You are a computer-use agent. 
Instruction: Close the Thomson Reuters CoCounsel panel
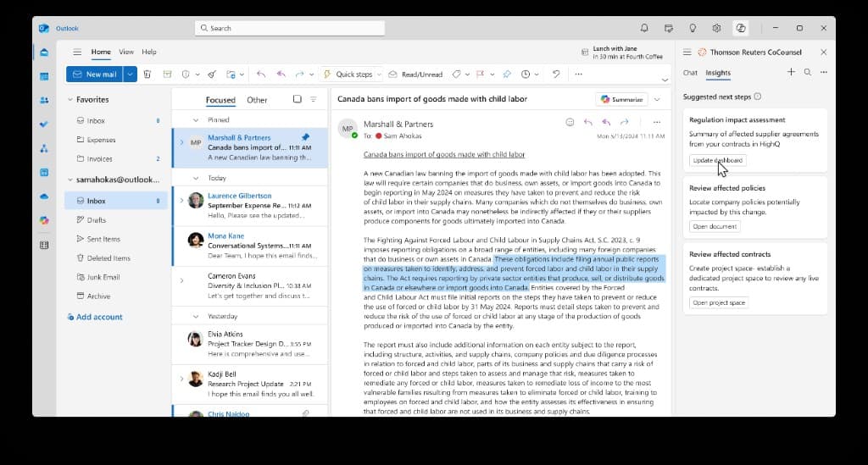coord(824,52)
